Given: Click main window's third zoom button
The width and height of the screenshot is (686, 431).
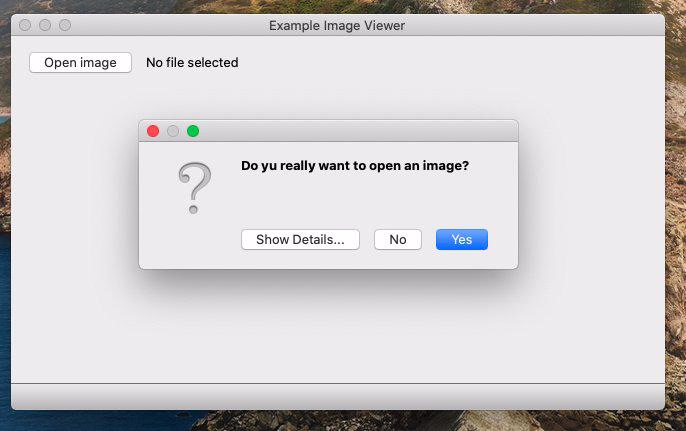Looking at the screenshot, I should (65, 25).
